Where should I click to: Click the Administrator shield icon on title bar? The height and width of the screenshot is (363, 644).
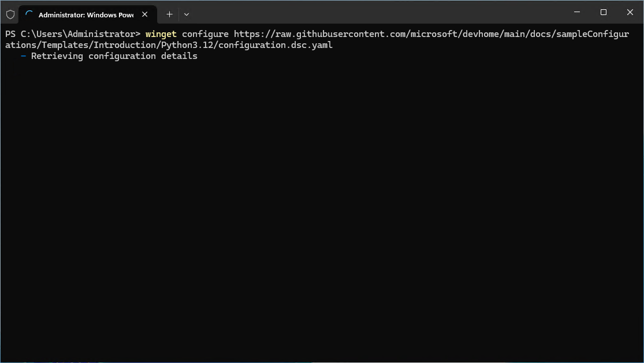10,14
